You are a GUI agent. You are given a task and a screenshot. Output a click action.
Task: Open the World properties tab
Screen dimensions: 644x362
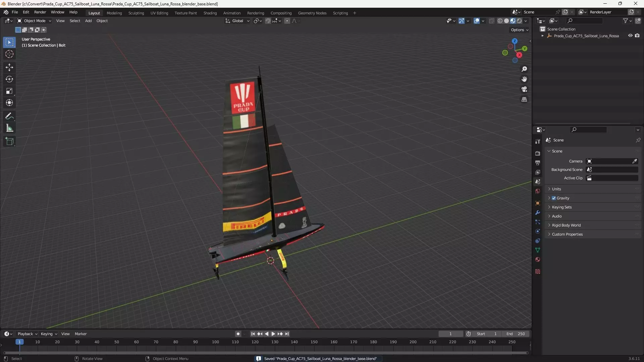click(x=538, y=191)
